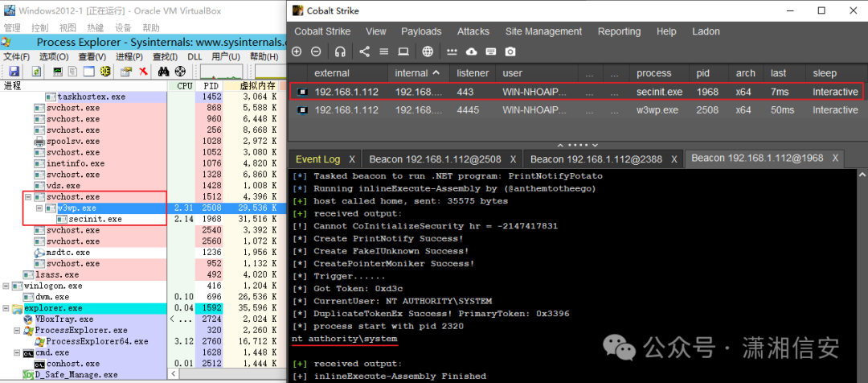Image resolution: width=868 pixels, height=383 pixels.
Task: Click the minus Disconnect icon in Cobalt Strike toolbar
Action: (316, 51)
